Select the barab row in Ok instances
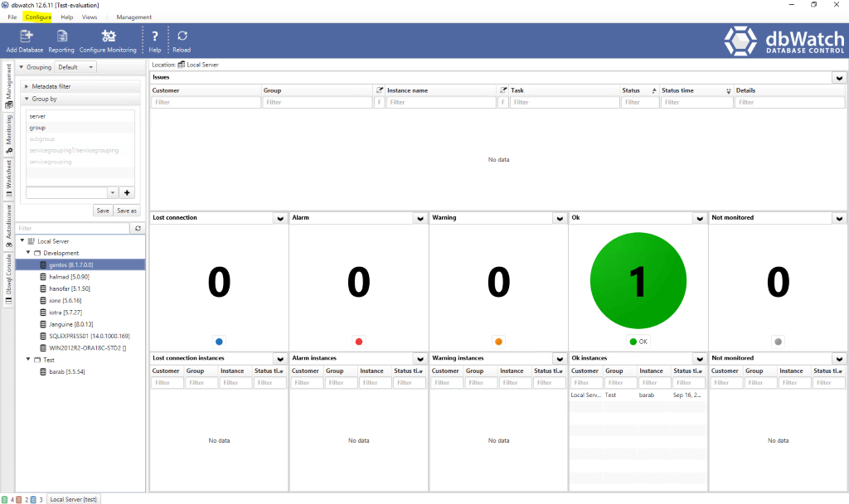The image size is (849, 504). point(638,395)
